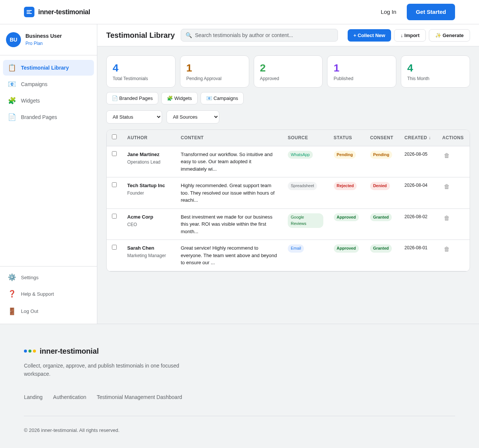This screenshot has height=448, width=479.
Task: Open Branded Pages in sidebar
Action: [48, 117]
